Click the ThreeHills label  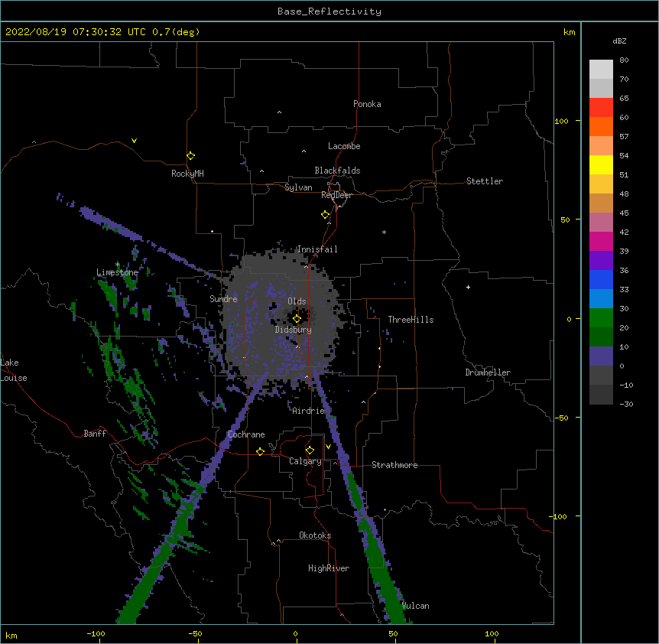point(411,320)
